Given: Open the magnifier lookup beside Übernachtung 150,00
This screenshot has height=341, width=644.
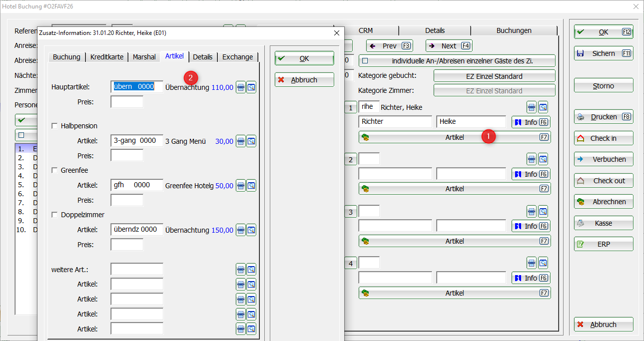Looking at the screenshot, I should click(x=251, y=230).
